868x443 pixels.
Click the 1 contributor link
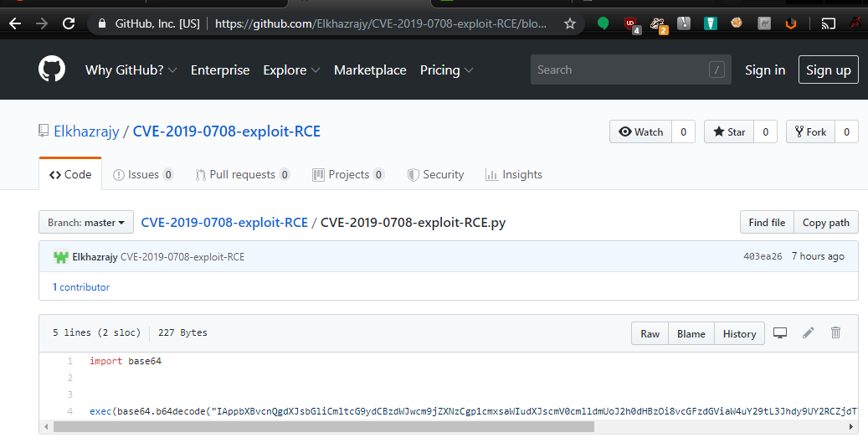(81, 287)
